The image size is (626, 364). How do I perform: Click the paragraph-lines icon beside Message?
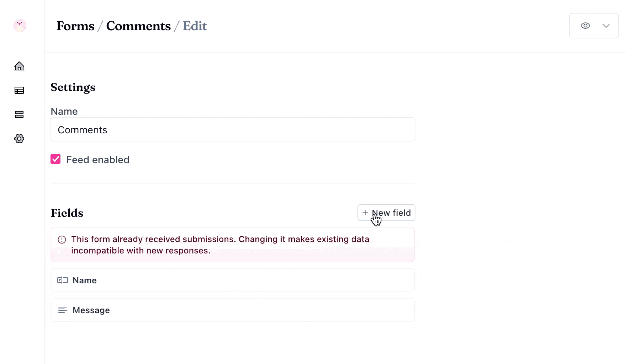[x=63, y=310]
